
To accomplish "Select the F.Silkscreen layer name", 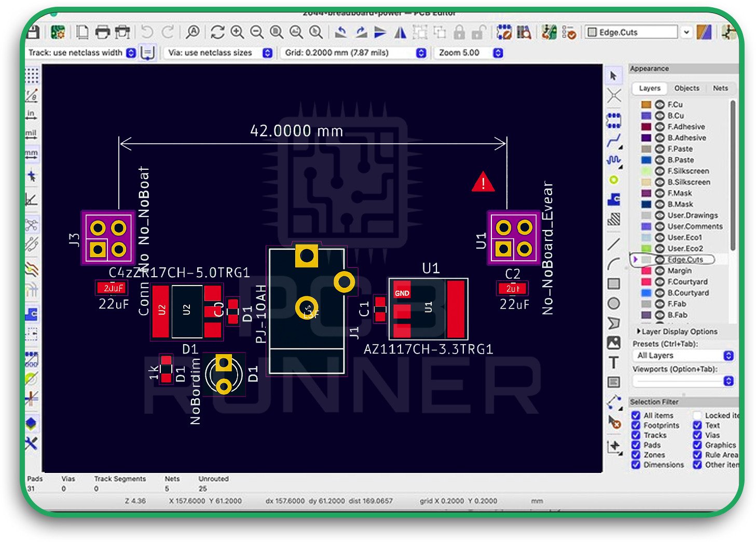I will [688, 171].
